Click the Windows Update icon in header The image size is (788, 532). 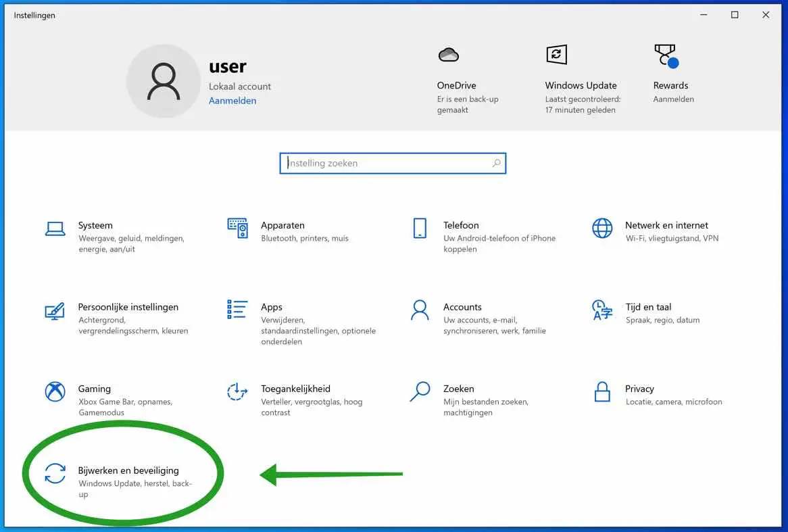pos(556,54)
